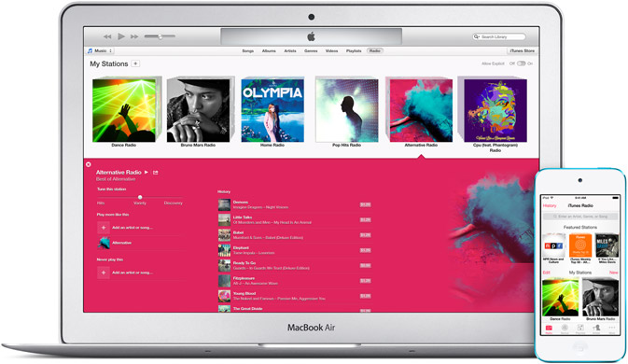Select the Bruno Mars Radio station thumbnail
This screenshot has height=364, width=628.
(198, 110)
